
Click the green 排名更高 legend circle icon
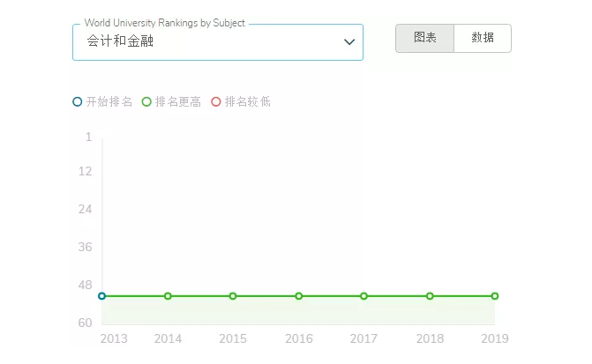tap(146, 102)
